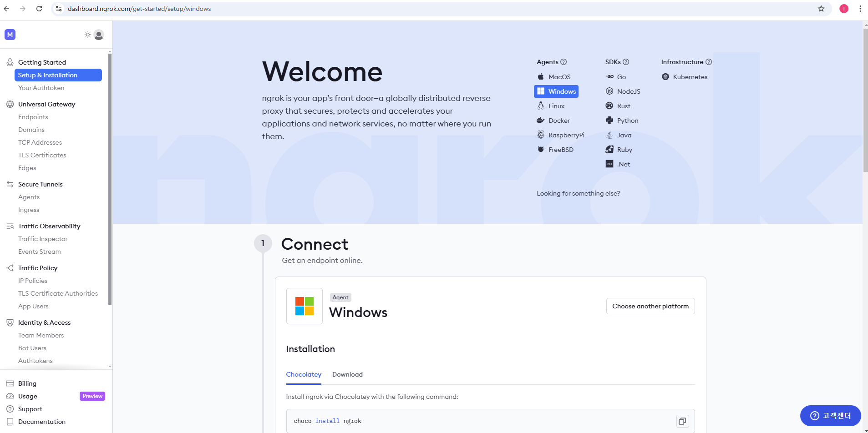Open the user avatar menu in sidebar
This screenshot has width=868, height=433.
99,35
